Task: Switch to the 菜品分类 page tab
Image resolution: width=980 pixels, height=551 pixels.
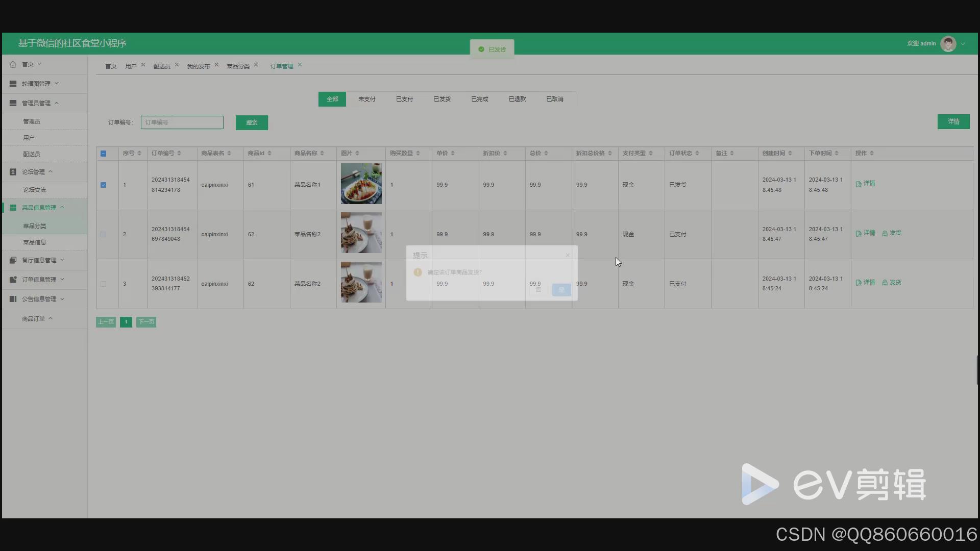Action: [x=238, y=66]
